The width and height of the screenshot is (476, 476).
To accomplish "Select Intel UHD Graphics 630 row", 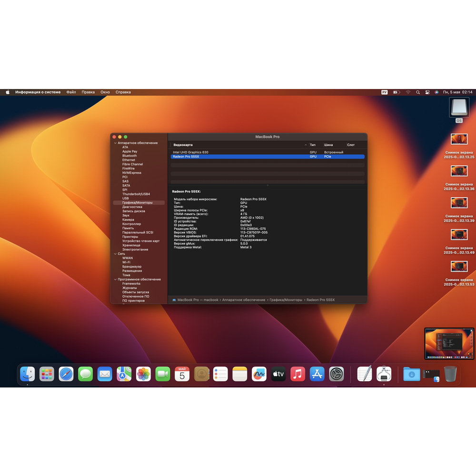I will tap(268, 152).
